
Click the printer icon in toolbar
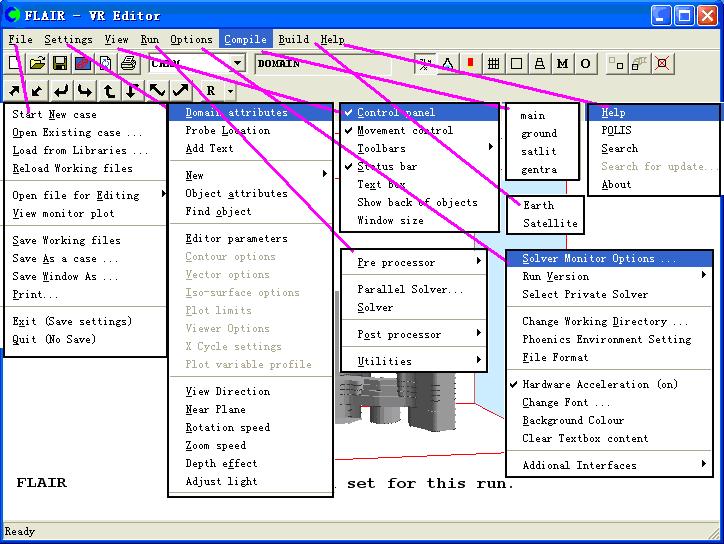pyautogui.click(x=128, y=64)
